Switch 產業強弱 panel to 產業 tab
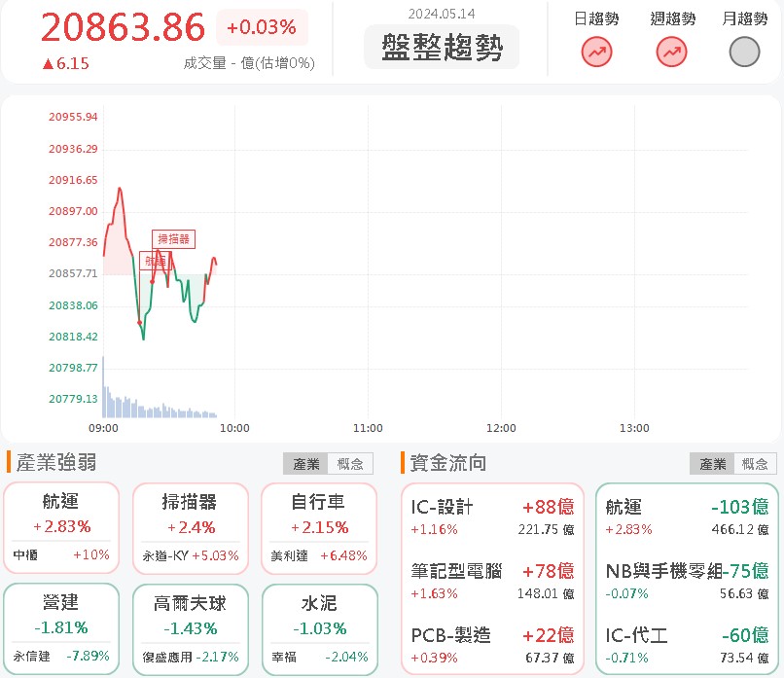 click(305, 463)
